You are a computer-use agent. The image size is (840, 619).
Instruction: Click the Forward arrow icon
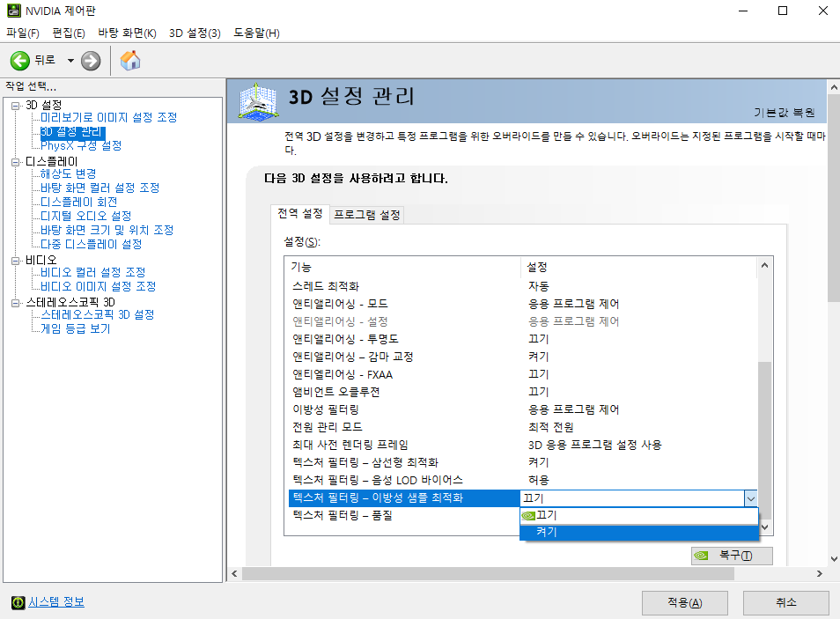91,61
